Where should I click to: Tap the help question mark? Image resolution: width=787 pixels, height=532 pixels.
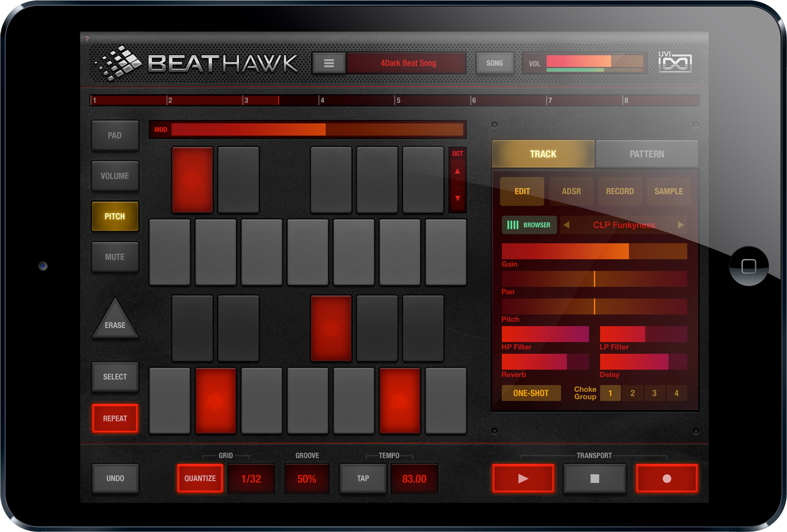pyautogui.click(x=87, y=39)
